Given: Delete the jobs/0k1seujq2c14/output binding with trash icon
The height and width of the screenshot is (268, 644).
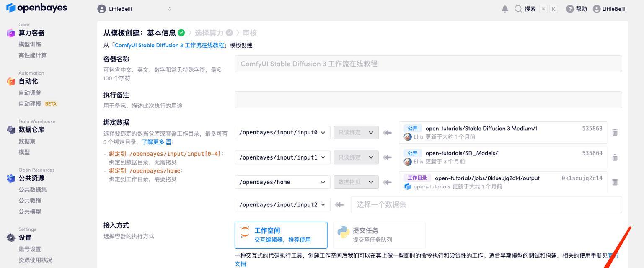Looking at the screenshot, I should pyautogui.click(x=615, y=182).
